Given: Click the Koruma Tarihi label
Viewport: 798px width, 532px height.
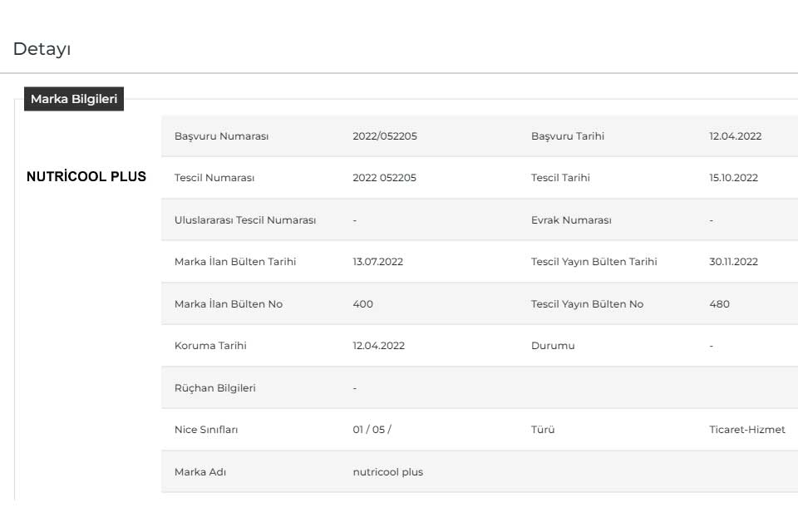Looking at the screenshot, I should tap(210, 346).
